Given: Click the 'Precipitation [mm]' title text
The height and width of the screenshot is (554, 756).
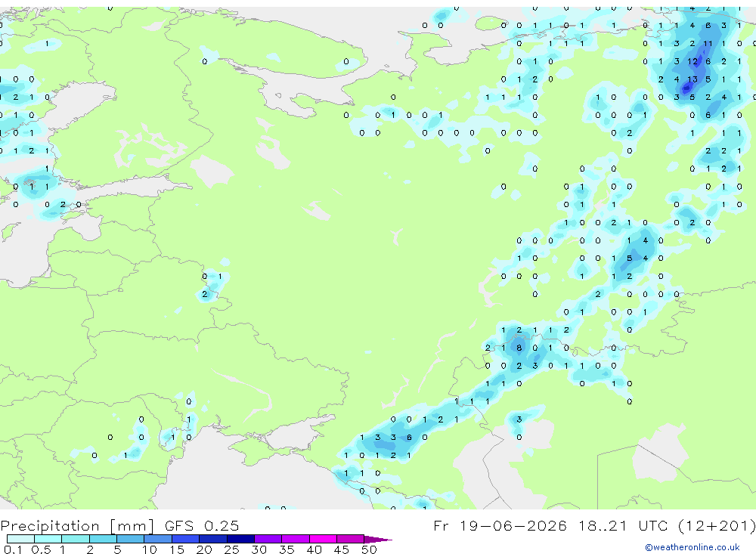Looking at the screenshot, I should (77, 526).
